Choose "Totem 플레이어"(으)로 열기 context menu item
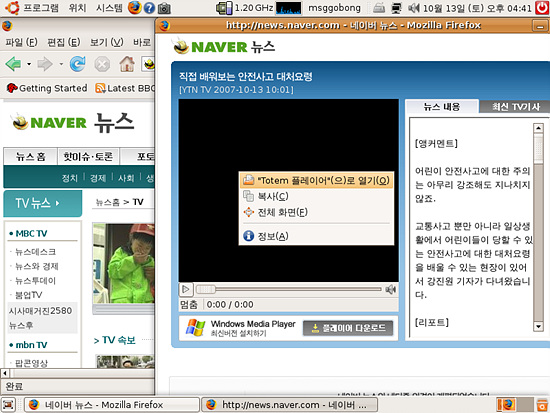The image size is (550, 413). point(316,180)
